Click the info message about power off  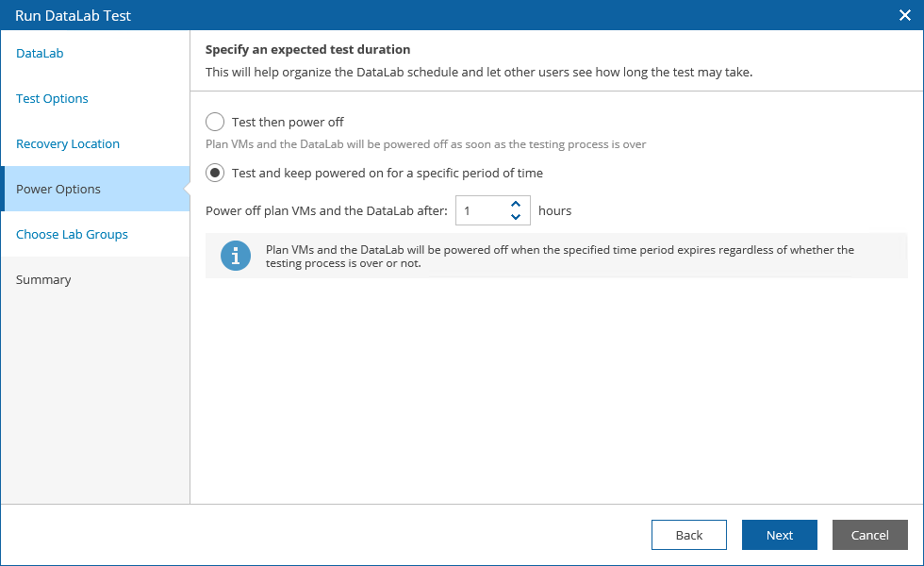point(560,257)
